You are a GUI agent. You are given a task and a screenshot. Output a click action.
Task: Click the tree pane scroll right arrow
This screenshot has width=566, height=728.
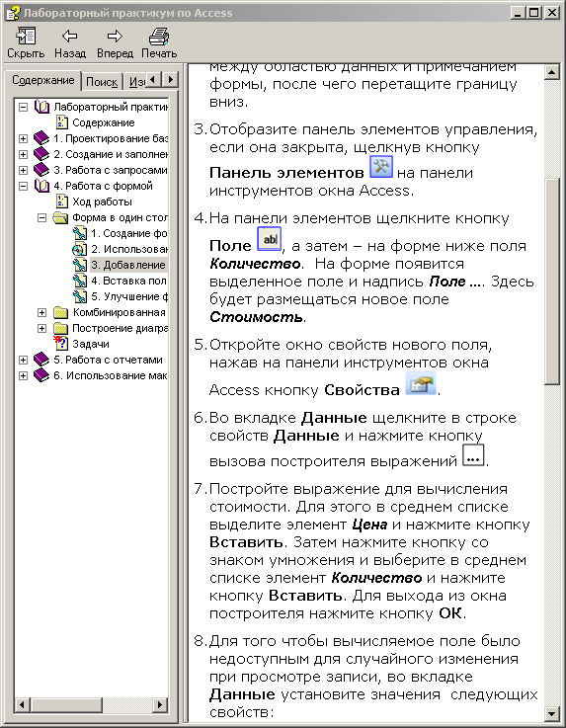(160, 704)
